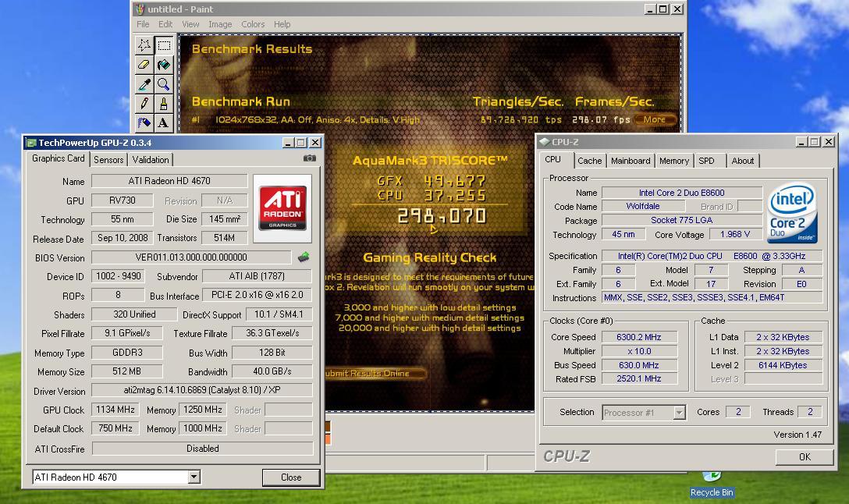The height and width of the screenshot is (504, 849).
Task: Open the Edit menu in Paint
Action: coord(165,24)
